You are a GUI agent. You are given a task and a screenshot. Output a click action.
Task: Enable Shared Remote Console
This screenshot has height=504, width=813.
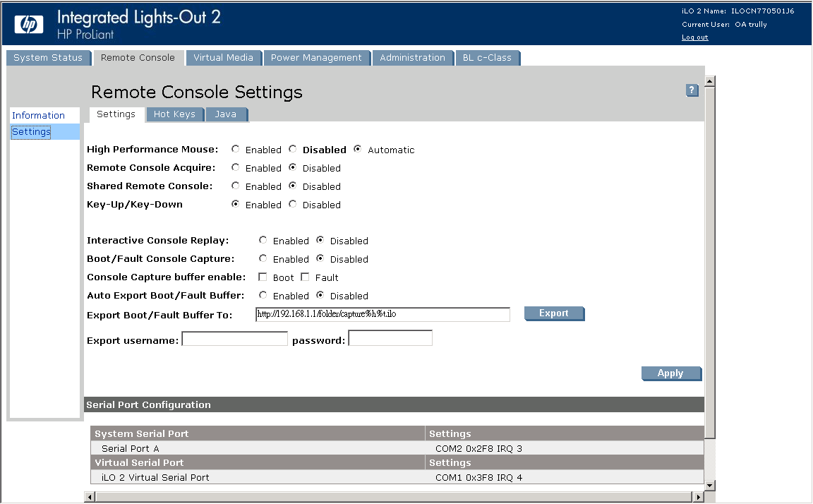pyautogui.click(x=236, y=186)
